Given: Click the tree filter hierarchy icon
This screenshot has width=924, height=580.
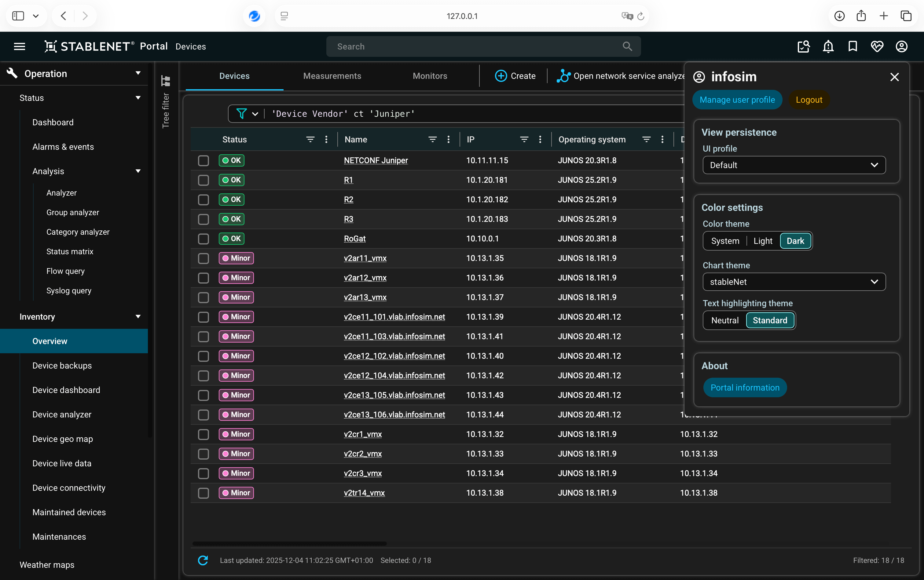Looking at the screenshot, I should (x=165, y=81).
